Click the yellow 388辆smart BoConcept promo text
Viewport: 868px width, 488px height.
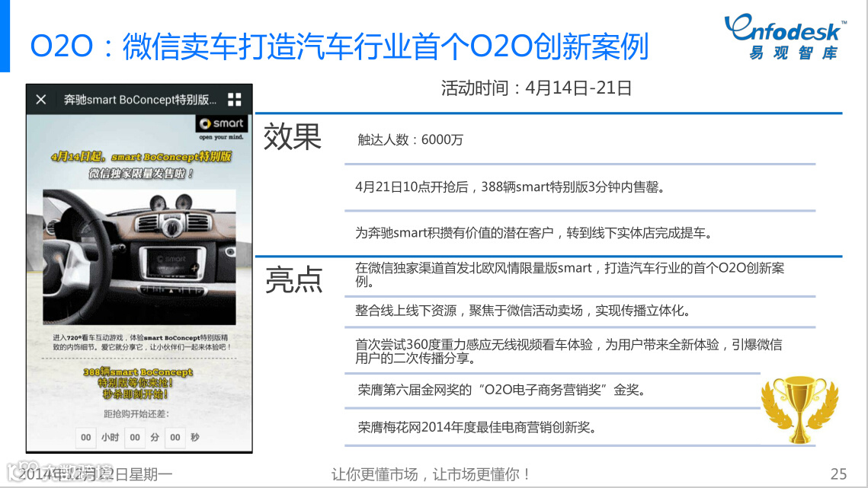(138, 383)
